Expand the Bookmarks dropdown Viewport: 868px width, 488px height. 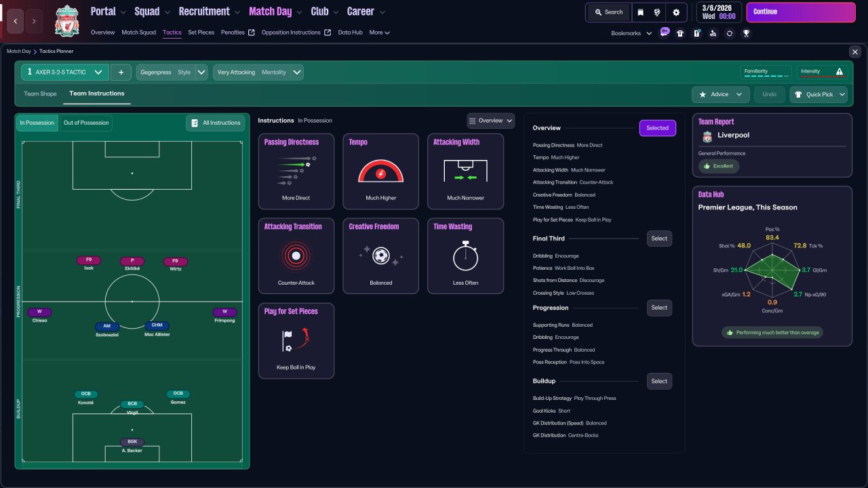pos(631,33)
